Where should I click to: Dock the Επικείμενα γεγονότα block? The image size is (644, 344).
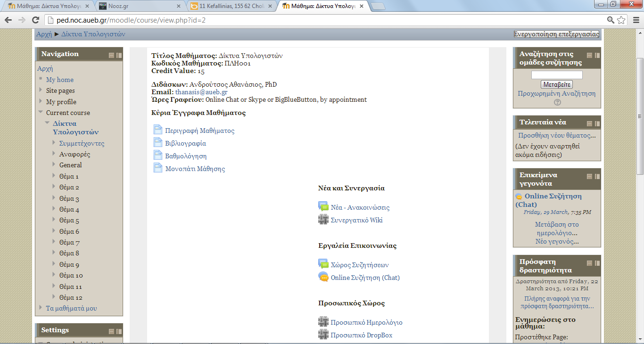click(x=597, y=176)
